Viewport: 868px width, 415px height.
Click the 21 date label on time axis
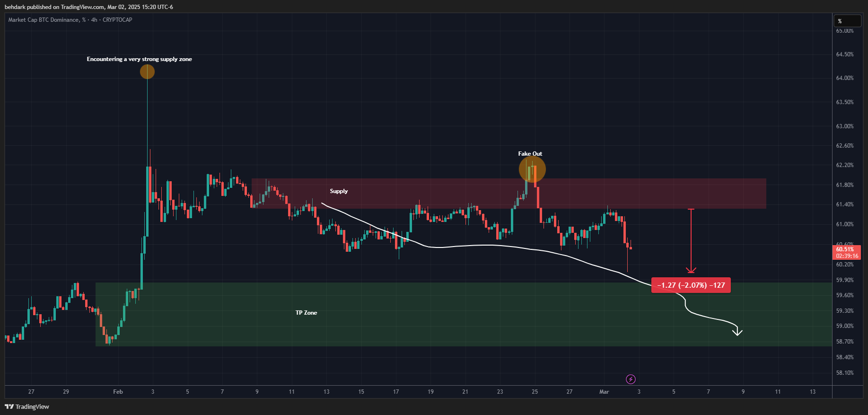click(x=465, y=392)
